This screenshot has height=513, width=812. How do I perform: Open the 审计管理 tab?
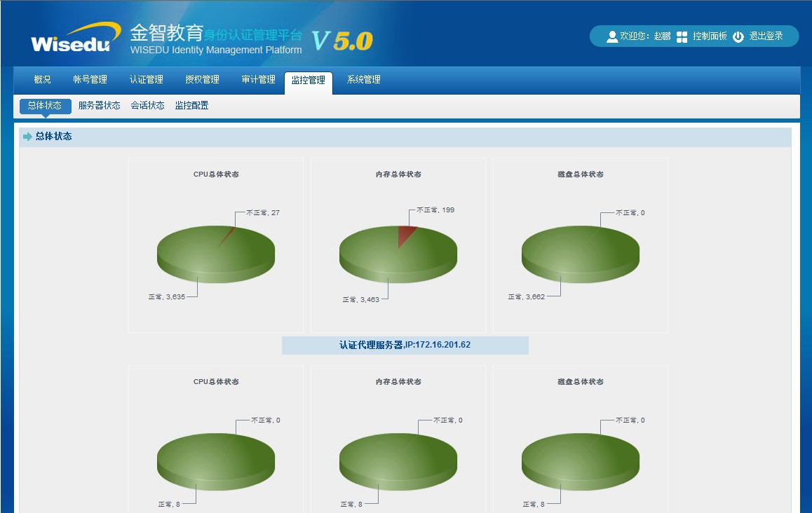click(x=259, y=80)
